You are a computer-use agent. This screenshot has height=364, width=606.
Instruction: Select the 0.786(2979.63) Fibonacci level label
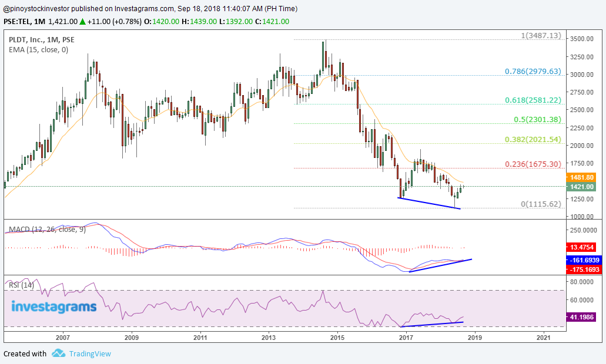point(533,72)
